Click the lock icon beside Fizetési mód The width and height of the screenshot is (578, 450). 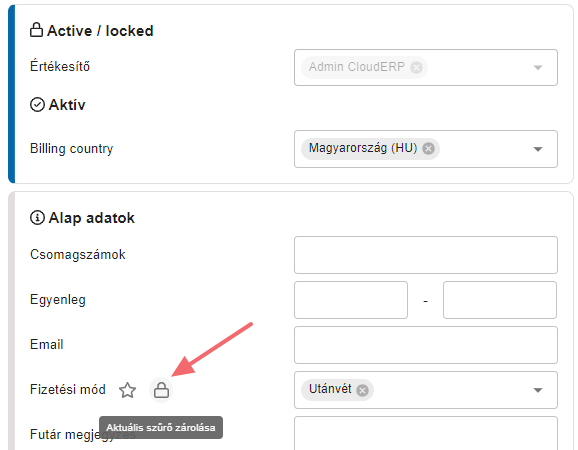tap(161, 390)
